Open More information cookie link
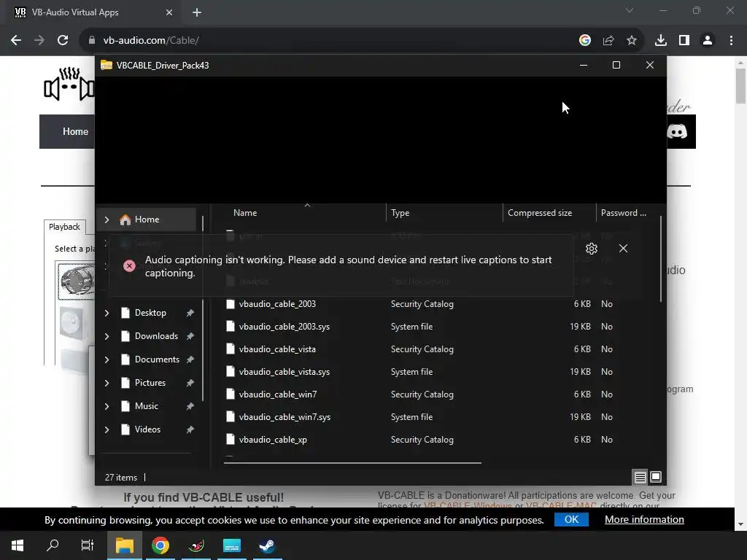747x560 pixels. 644,519
